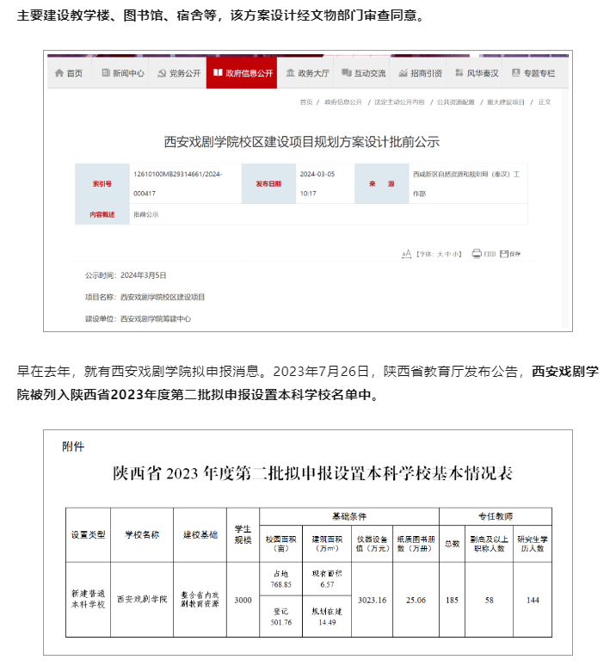The width and height of the screenshot is (616, 672).
Task: Click the chat icon beside 互动交流
Action: point(346,73)
